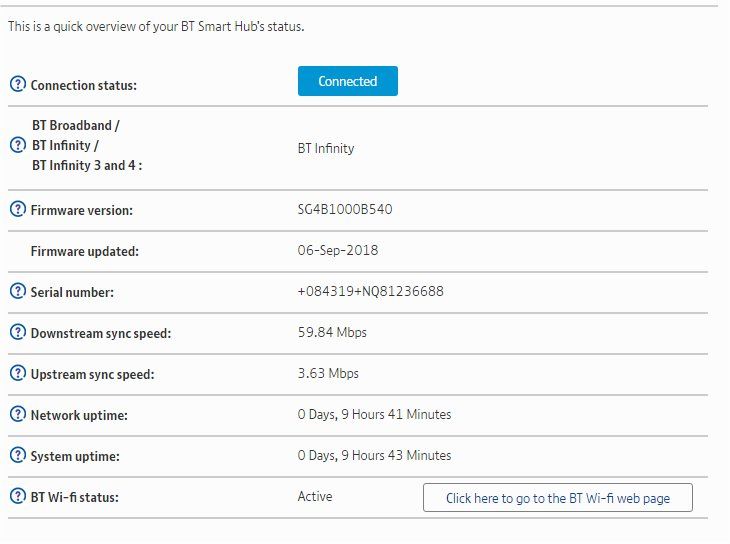Click the Network uptime value of 9 Hours 41 Minutes
The image size is (730, 544).
[374, 415]
